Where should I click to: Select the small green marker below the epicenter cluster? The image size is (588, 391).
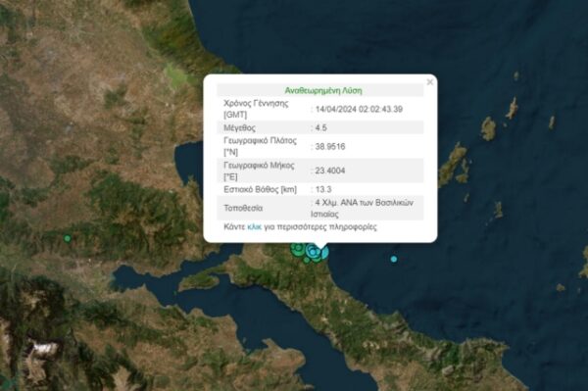[x=307, y=260]
